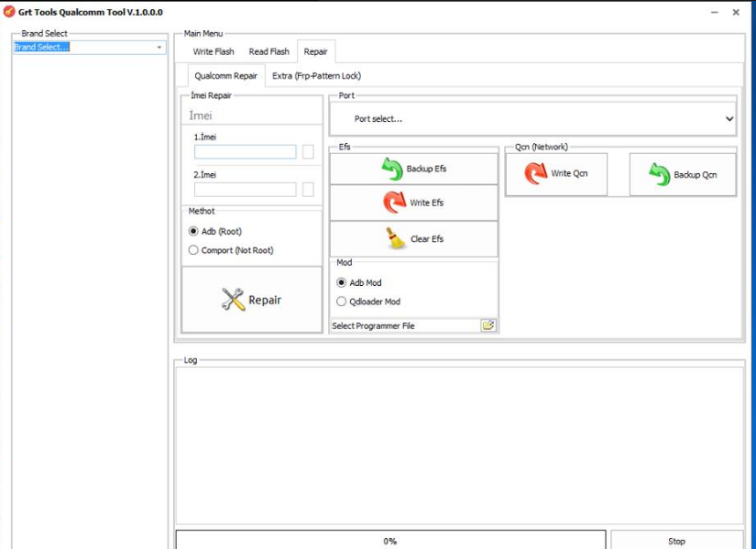The width and height of the screenshot is (756, 549).
Task: Click the Backup Qcn button label
Action: coord(696,175)
